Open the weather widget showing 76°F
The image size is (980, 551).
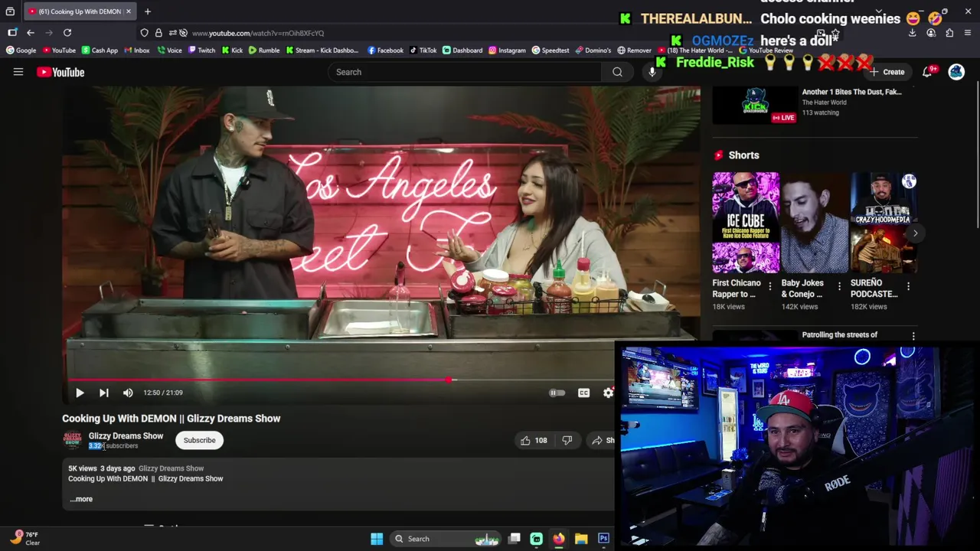tap(24, 538)
